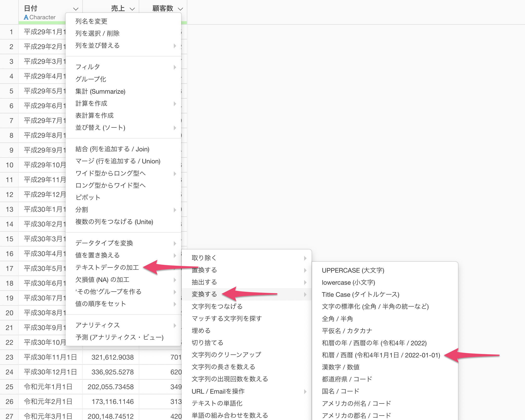
Task: Select アメリカの郡名 / コード option
Action: (385, 416)
